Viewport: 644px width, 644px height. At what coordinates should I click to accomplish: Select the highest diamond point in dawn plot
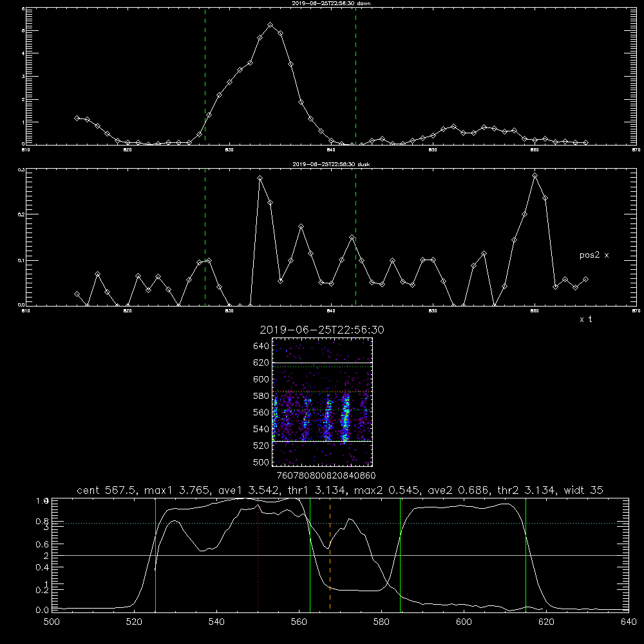pyautogui.click(x=270, y=25)
